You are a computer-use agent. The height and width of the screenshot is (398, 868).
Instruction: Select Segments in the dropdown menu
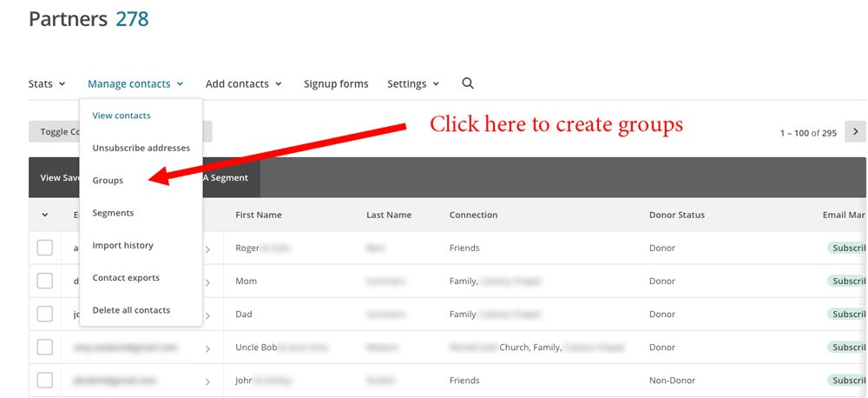tap(113, 213)
